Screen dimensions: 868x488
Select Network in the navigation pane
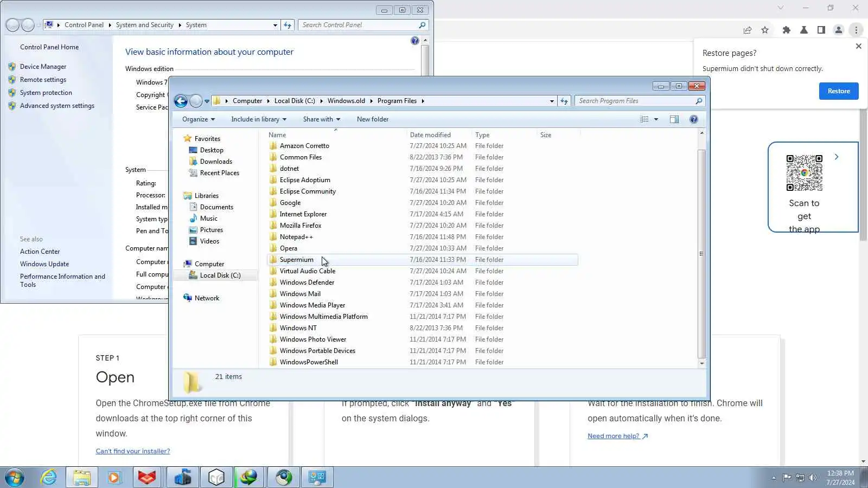click(207, 298)
